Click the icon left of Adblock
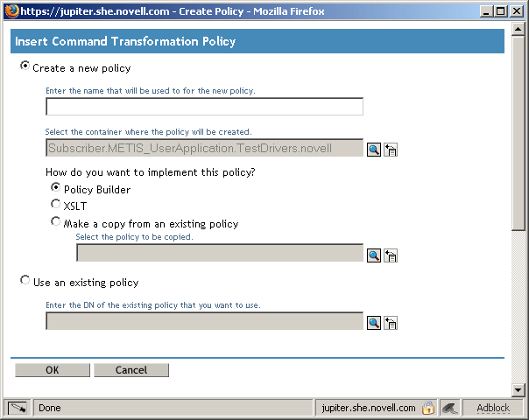Screen dimensions: 529x420 [449, 408]
